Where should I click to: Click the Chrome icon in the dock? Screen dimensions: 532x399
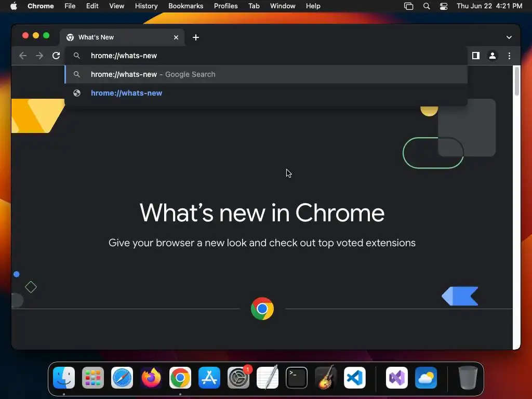[180, 378]
